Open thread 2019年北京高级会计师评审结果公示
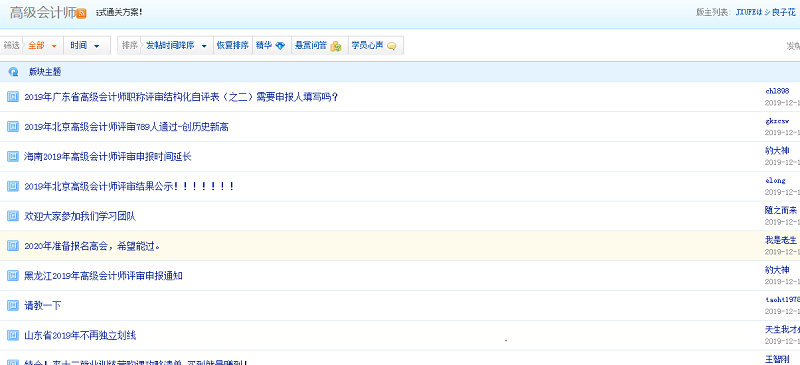 pos(129,186)
